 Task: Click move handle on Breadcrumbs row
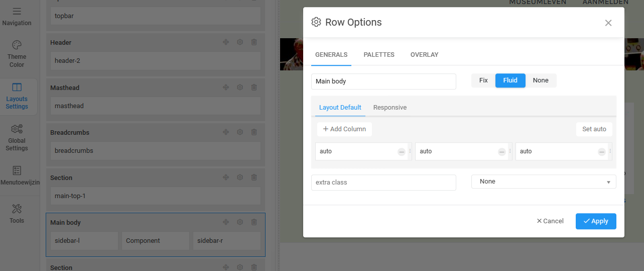[226, 132]
